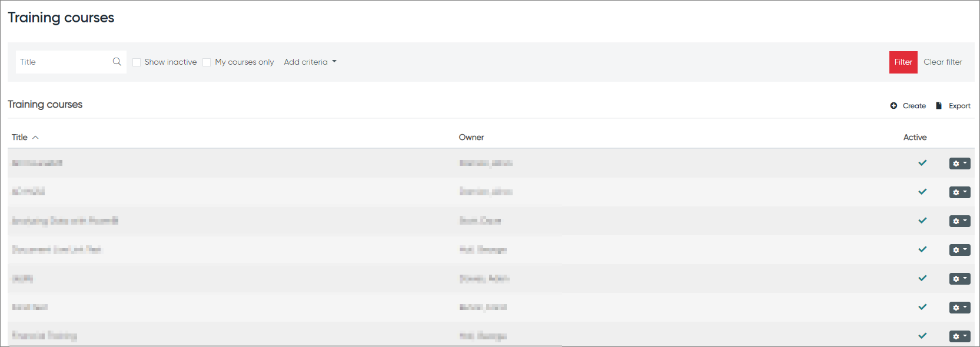Open gear actions menu for fifth course row
The height and width of the screenshot is (347, 980).
pyautogui.click(x=959, y=279)
